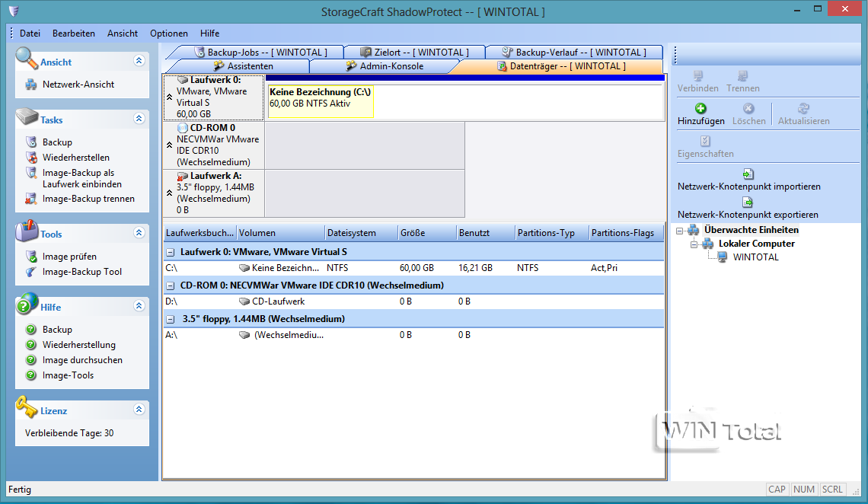This screenshot has height=504, width=868.
Task: Select the C:\ volume row
Action: [413, 268]
